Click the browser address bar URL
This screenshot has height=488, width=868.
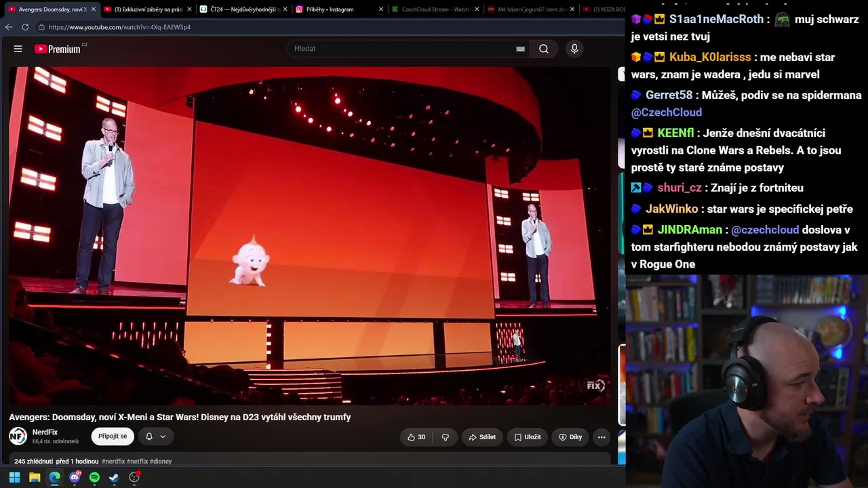tap(120, 27)
